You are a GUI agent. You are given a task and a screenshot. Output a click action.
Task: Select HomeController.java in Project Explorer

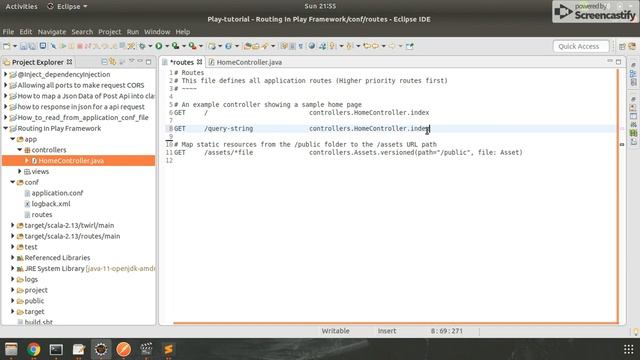pos(71,161)
